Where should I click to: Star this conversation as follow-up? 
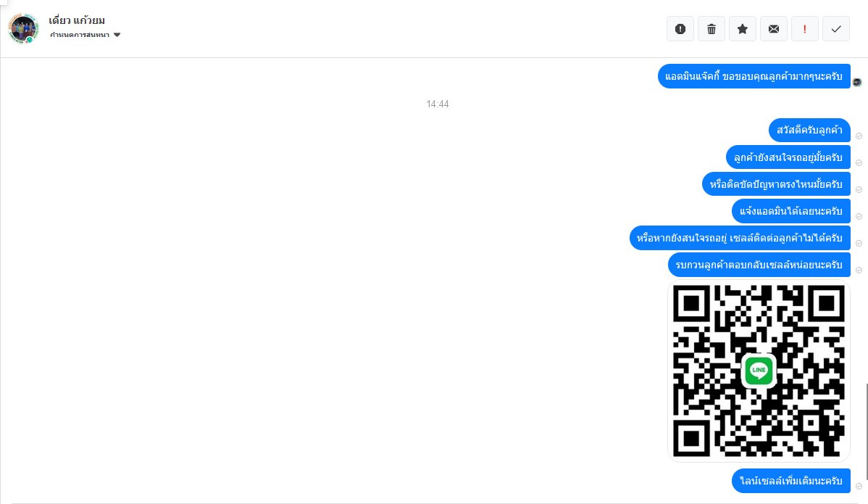coord(743,29)
